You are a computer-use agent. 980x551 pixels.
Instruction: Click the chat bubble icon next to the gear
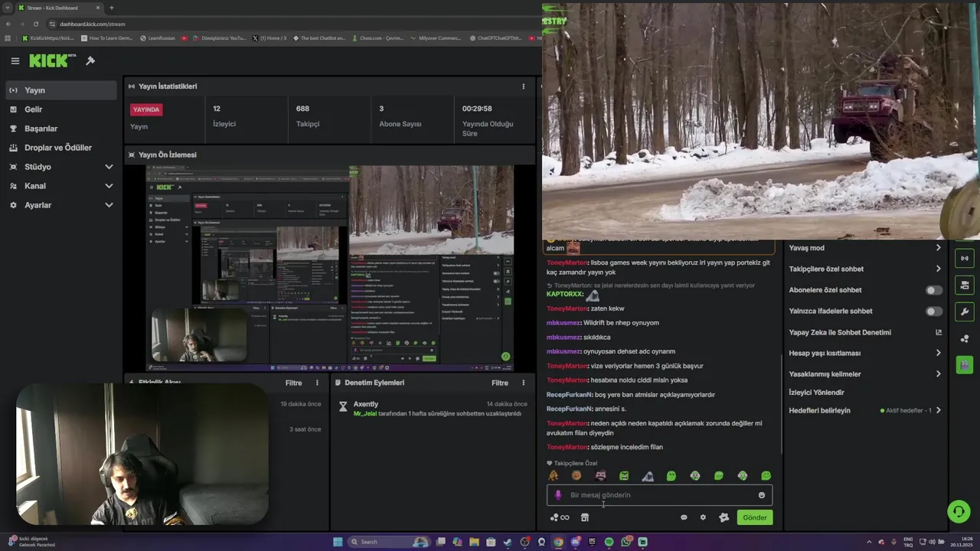pyautogui.click(x=684, y=517)
